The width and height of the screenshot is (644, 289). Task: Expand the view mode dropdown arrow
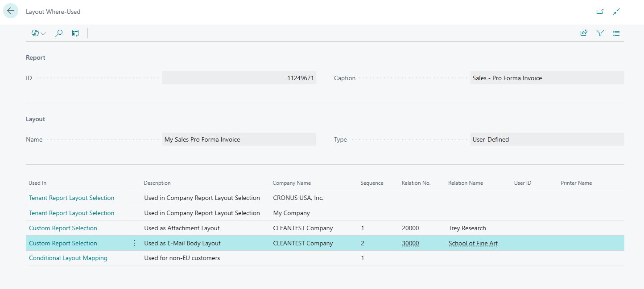click(x=43, y=33)
